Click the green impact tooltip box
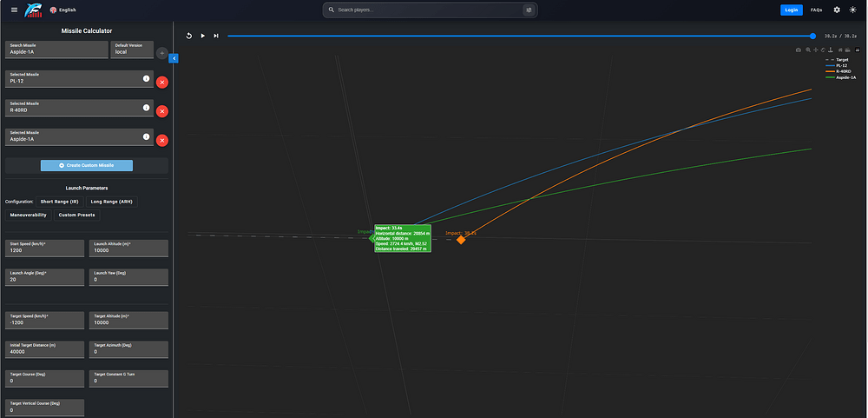868x418 pixels. [403, 238]
